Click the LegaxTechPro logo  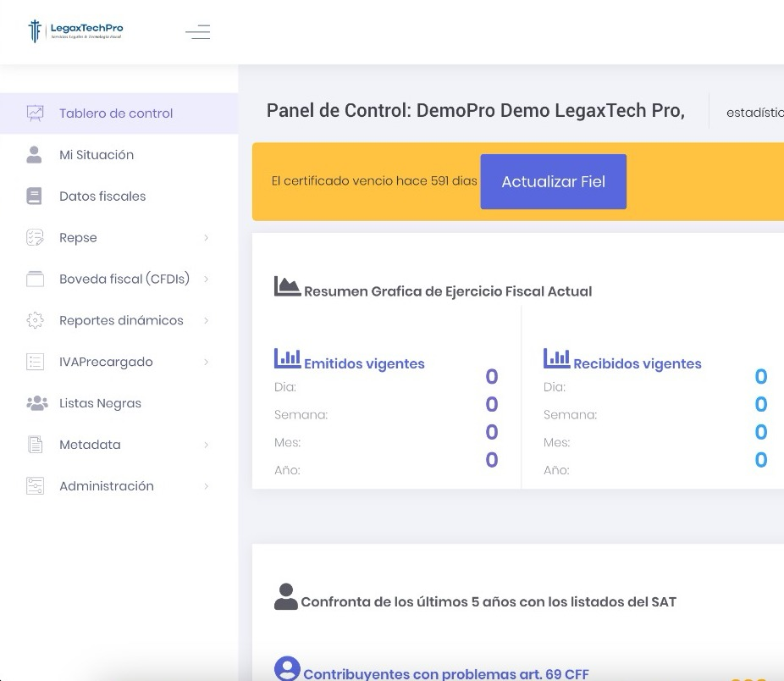[x=75, y=31]
